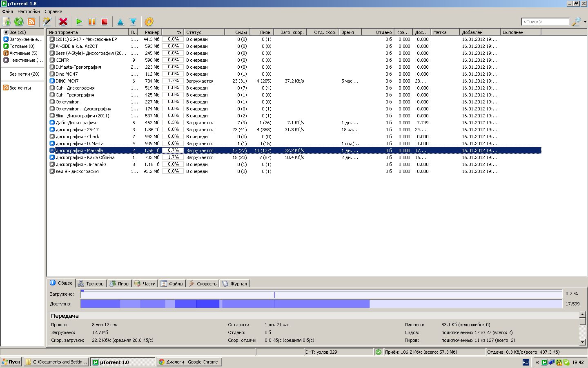Expand hidden tray icons with « arrow

pos(537,362)
